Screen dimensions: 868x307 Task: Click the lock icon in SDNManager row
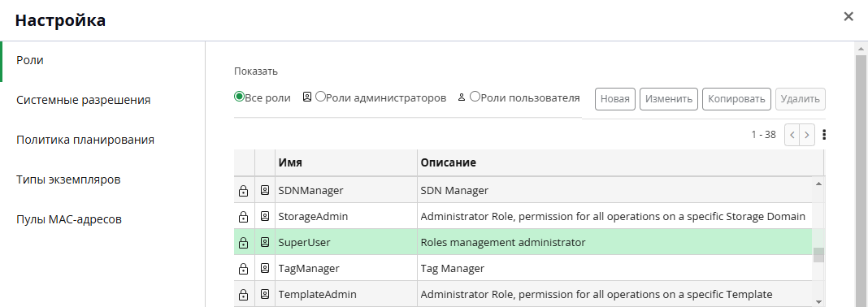(x=243, y=191)
